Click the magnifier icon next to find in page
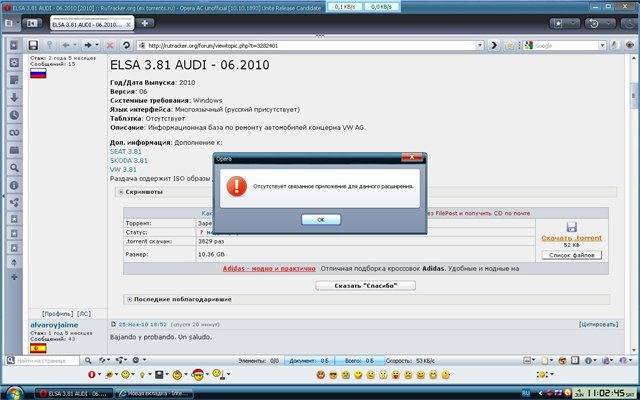640x400 pixels. (88, 360)
